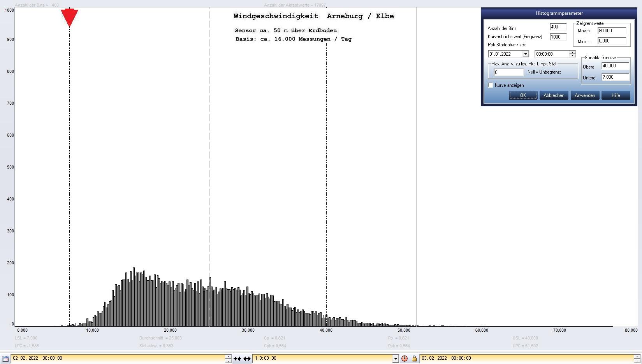The width and height of the screenshot is (642, 364).
Task: Click the Ppk start time field 00:00:00
Action: [552, 54]
